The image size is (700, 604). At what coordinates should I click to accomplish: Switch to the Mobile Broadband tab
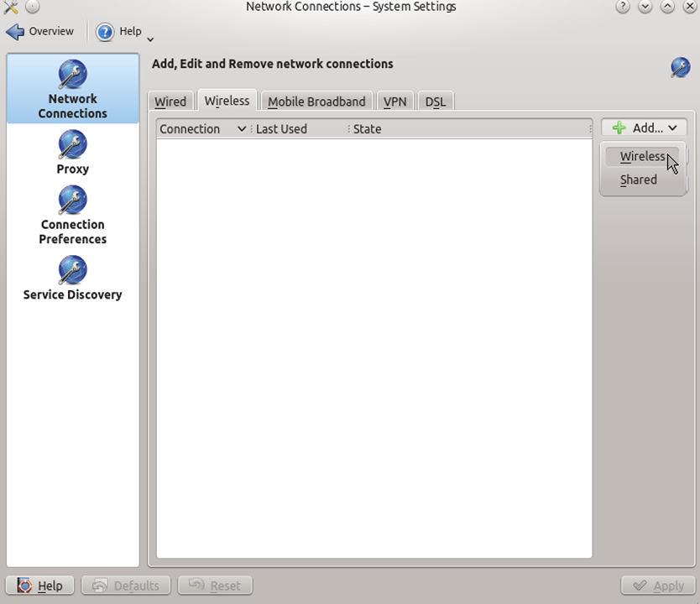point(316,102)
